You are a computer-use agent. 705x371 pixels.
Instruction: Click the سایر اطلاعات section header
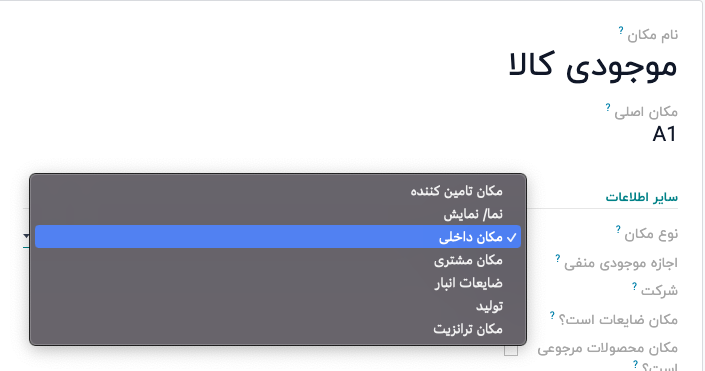click(641, 197)
